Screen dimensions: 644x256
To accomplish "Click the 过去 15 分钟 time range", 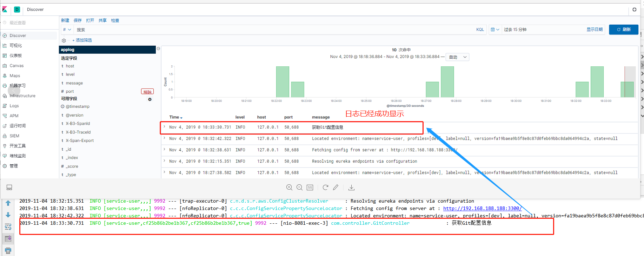I will tap(515, 29).
